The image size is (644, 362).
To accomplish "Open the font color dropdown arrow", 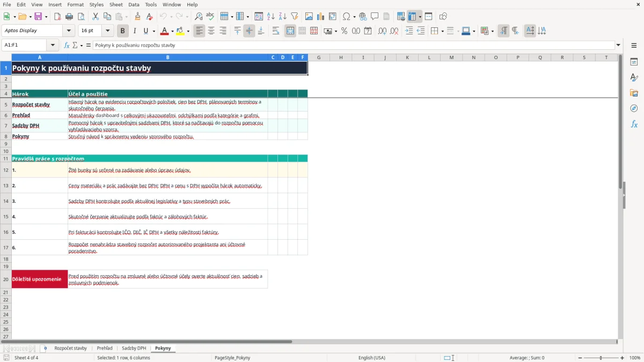I will (x=172, y=31).
